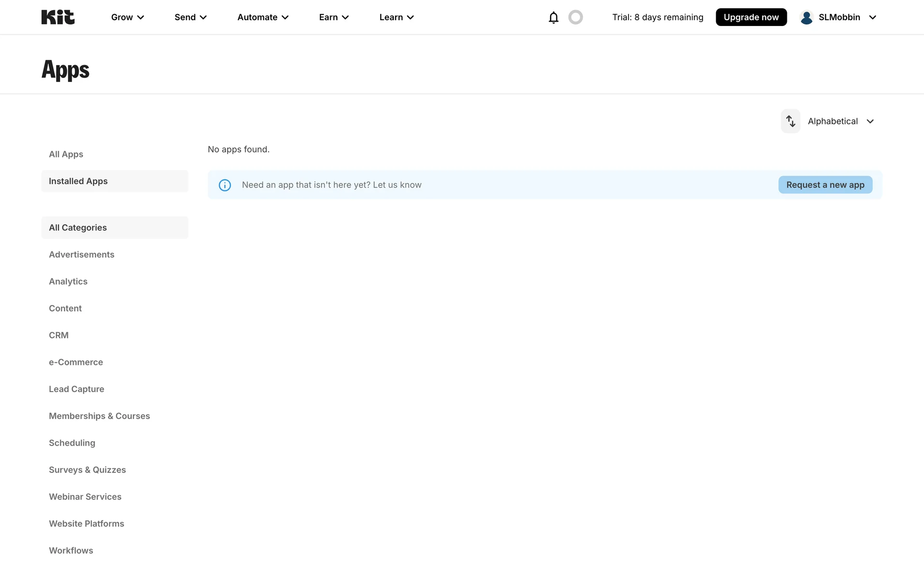Screen dimensions: 924x578
Task: Open the Learn menu
Action: (x=397, y=17)
